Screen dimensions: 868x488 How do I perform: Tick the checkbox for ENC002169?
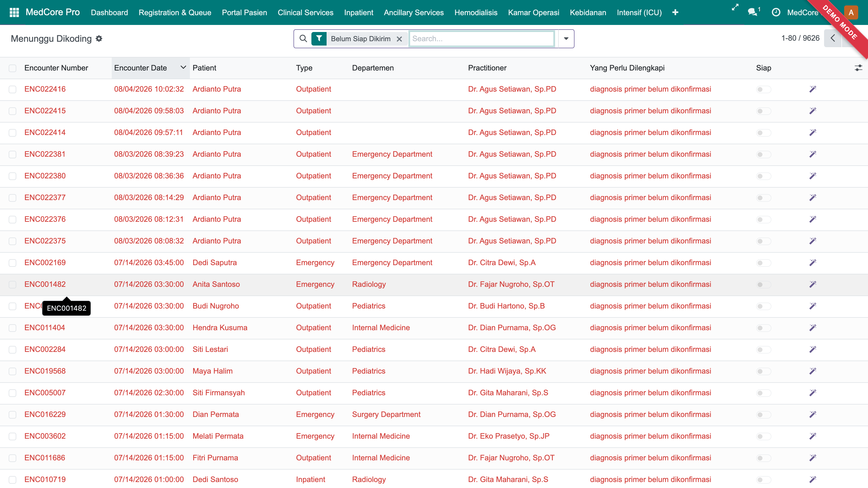pos(12,263)
